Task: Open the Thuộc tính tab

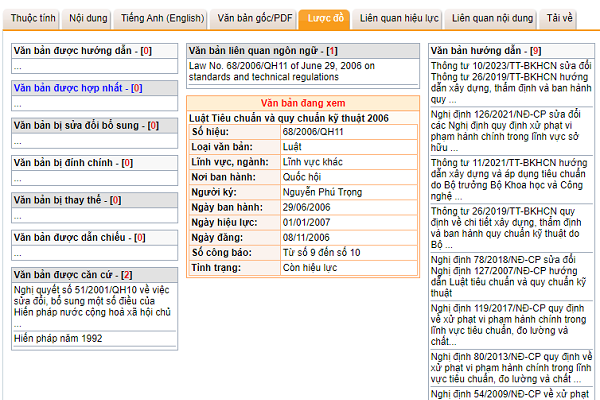Action: 33,19
